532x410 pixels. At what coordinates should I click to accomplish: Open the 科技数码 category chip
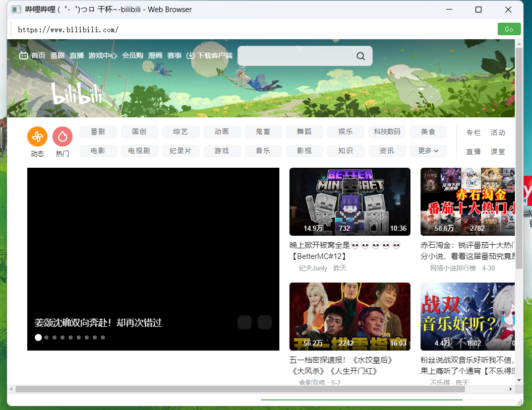click(x=387, y=132)
